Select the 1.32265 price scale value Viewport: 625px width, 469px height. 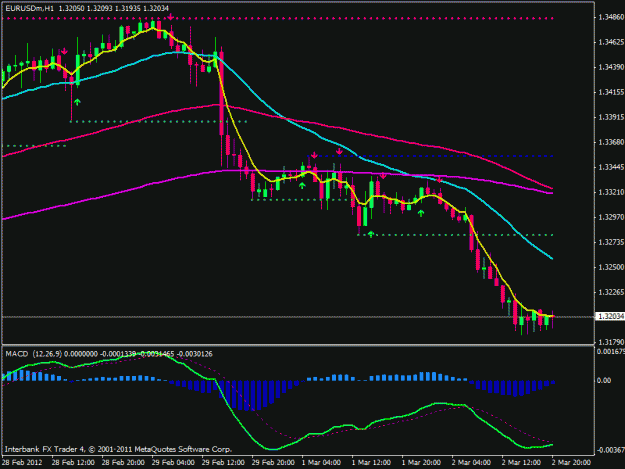coord(611,292)
